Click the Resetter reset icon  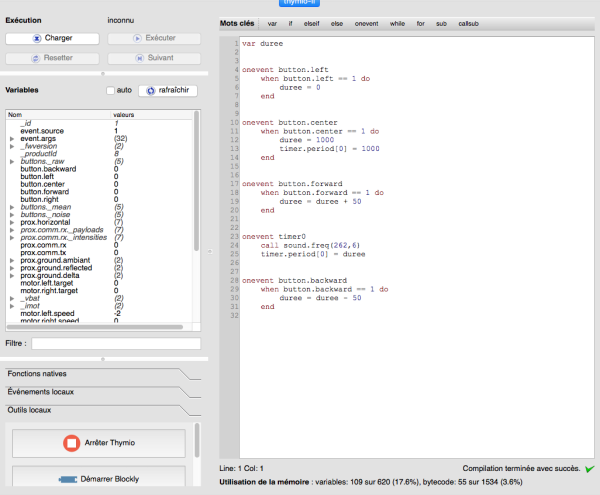36,58
